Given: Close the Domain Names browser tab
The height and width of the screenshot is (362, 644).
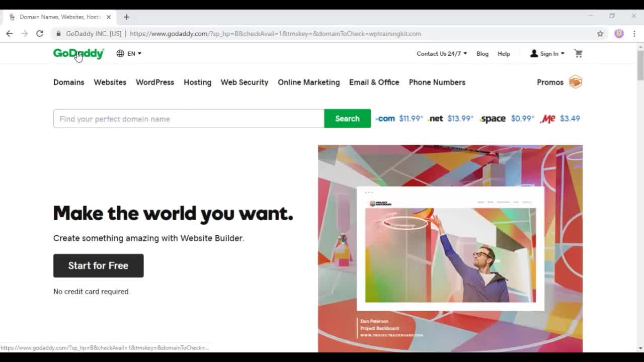Looking at the screenshot, I should (108, 17).
